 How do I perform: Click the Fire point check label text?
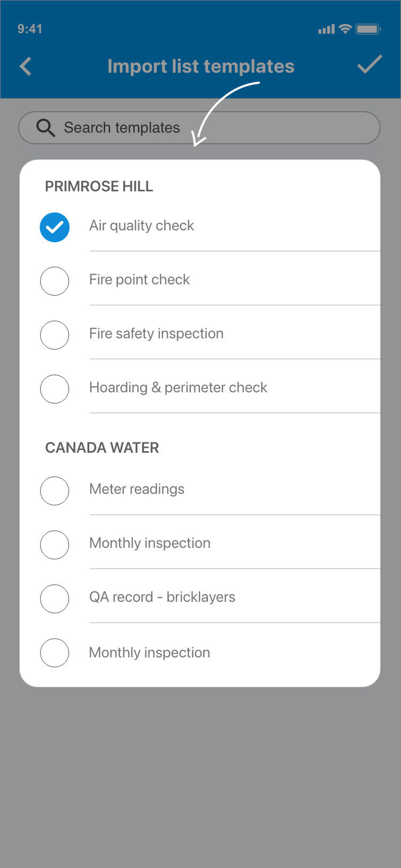(x=140, y=280)
